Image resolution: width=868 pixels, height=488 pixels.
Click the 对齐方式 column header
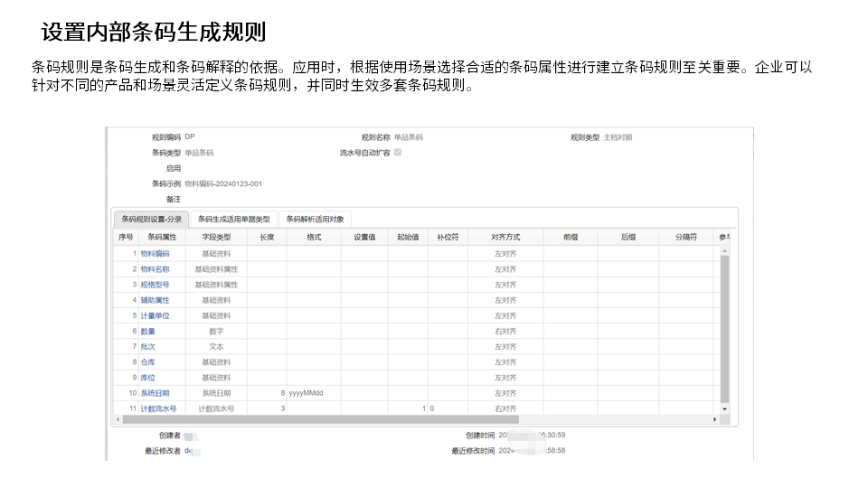(x=505, y=237)
